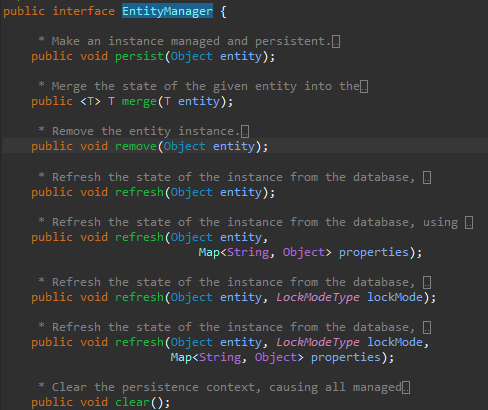This screenshot has width=488, height=410.
Task: Click the 'interface' keyword in the declaration
Action: [x=83, y=11]
